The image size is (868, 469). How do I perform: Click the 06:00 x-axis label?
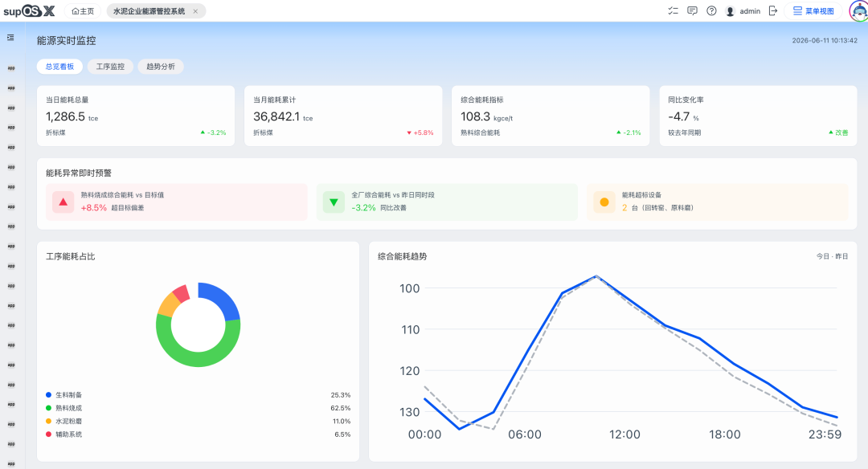tap(525, 434)
